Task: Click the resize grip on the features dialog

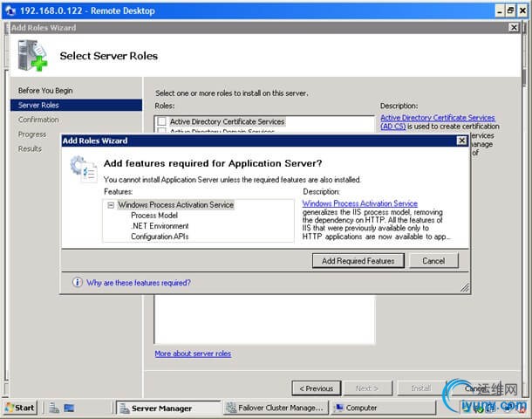Action: coord(465,287)
